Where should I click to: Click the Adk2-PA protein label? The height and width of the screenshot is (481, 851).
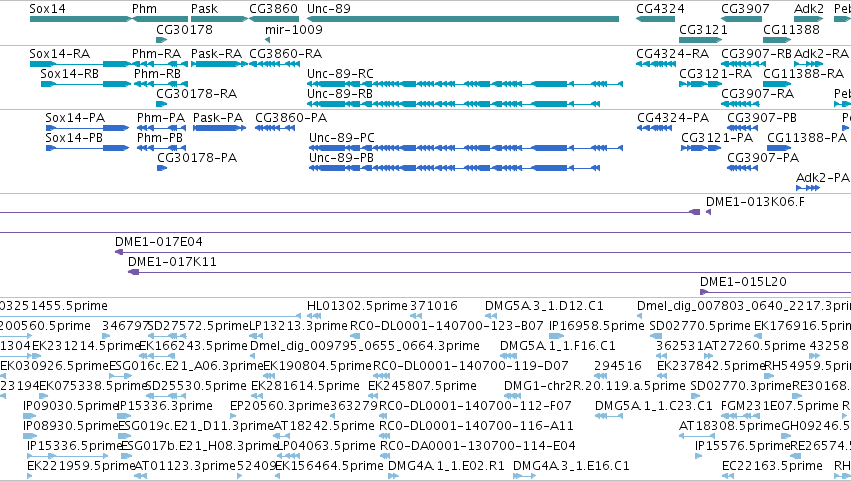pos(822,178)
